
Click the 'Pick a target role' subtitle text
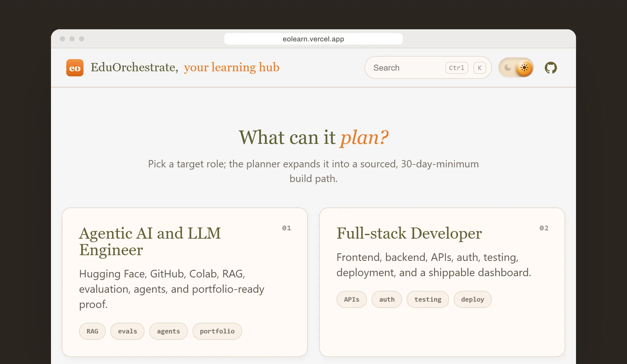coord(313,171)
